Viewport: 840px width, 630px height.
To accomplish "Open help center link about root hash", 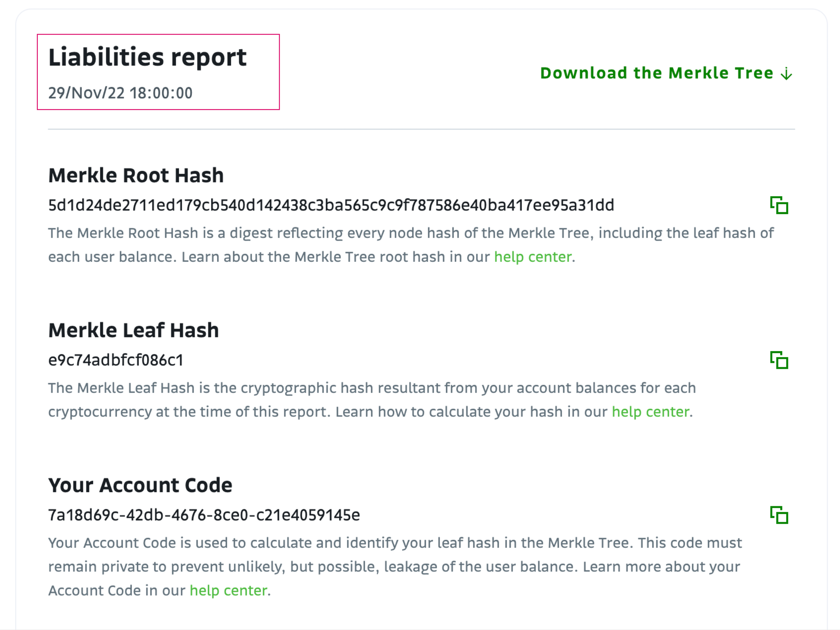I will 533,257.
